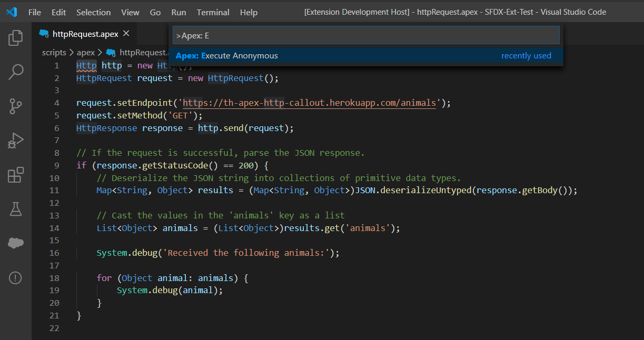
Task: Open the Testing beaker view
Action: click(x=16, y=209)
